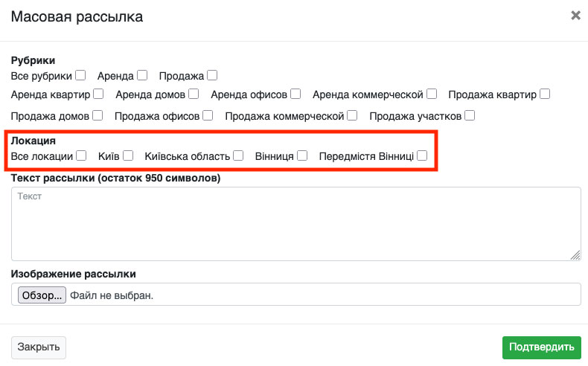This screenshot has width=588, height=366.
Task: Tick the Київська область checkbox
Action: [x=238, y=155]
